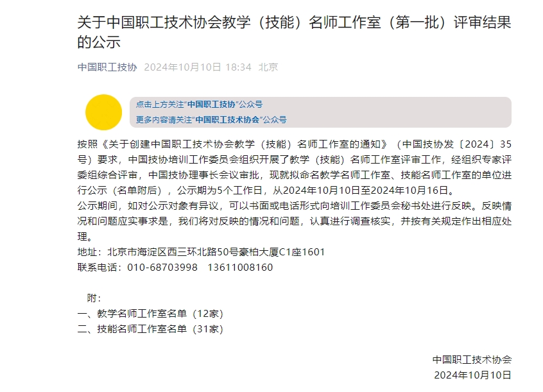Open 教学名师工作室名单（12家）
Image resolution: width=543 pixels, height=392 pixels.
pos(150,314)
